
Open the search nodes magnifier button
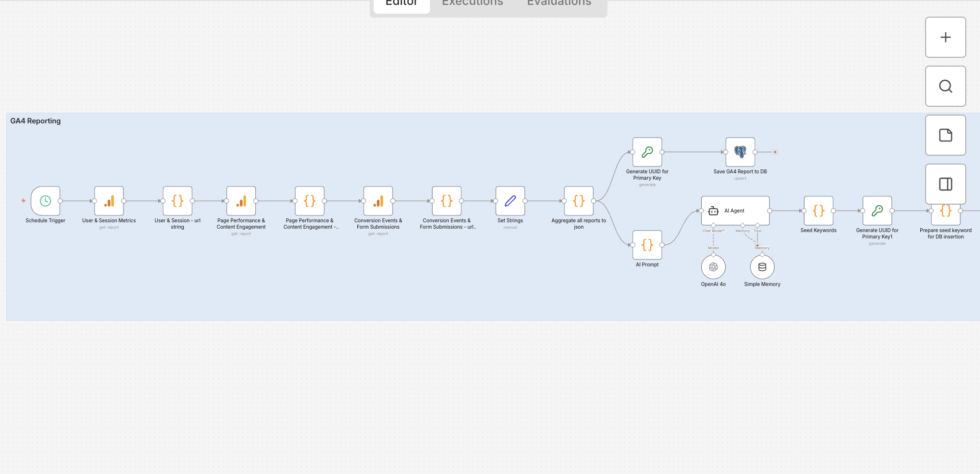[x=945, y=86]
